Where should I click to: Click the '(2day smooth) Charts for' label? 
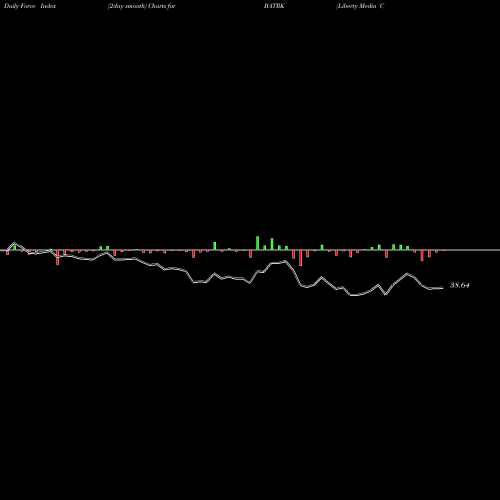point(141,6)
